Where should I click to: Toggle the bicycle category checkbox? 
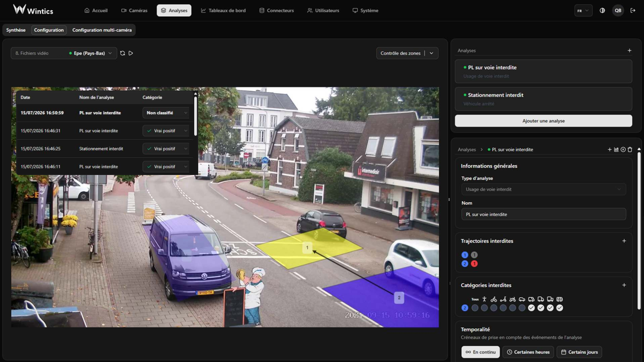click(494, 308)
